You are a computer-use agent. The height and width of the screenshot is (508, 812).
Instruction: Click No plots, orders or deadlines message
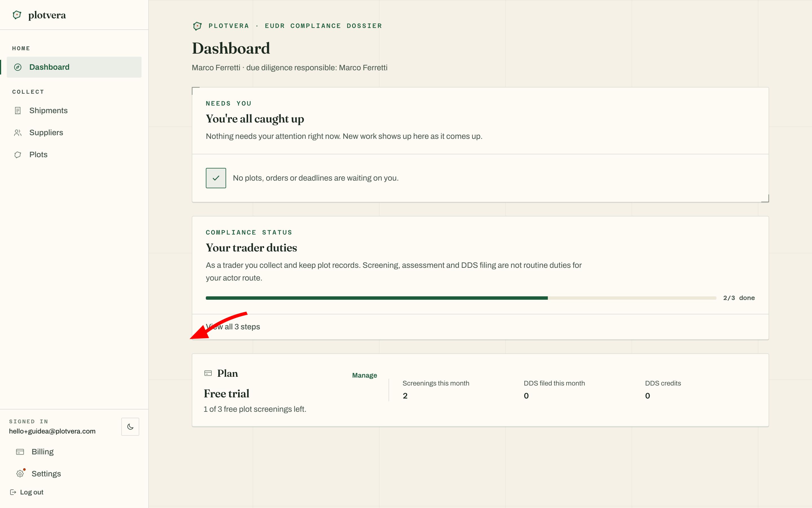click(316, 178)
